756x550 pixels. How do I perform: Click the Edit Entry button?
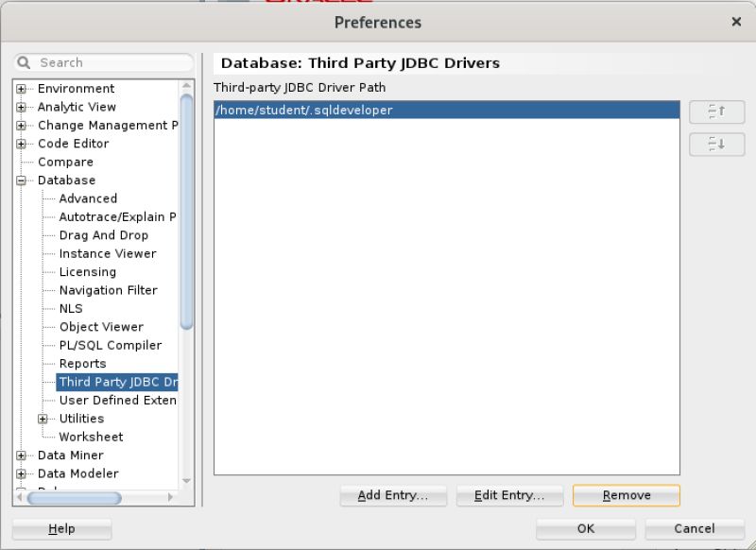(x=509, y=495)
